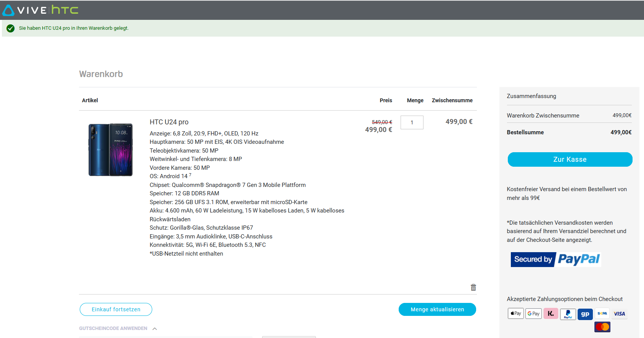
Task: Click the HTC logo in header
Action: [65, 10]
